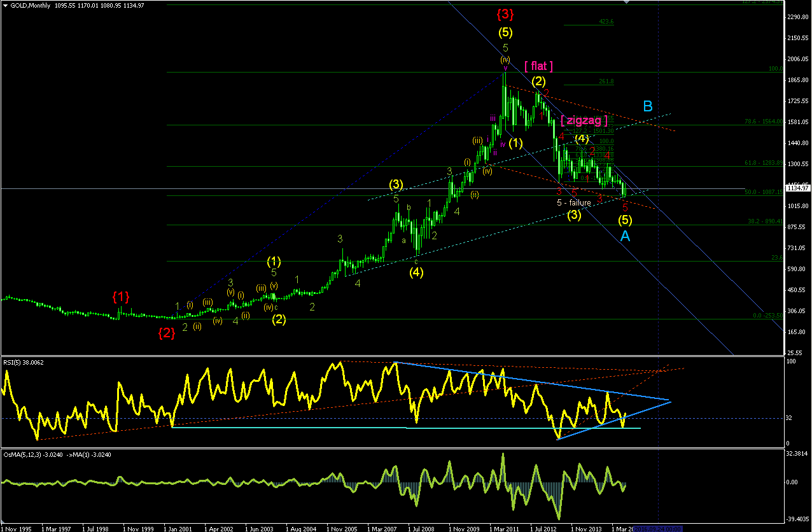This screenshot has width=812, height=532.
Task: Click the 731.05 price axis value
Action: point(795,248)
